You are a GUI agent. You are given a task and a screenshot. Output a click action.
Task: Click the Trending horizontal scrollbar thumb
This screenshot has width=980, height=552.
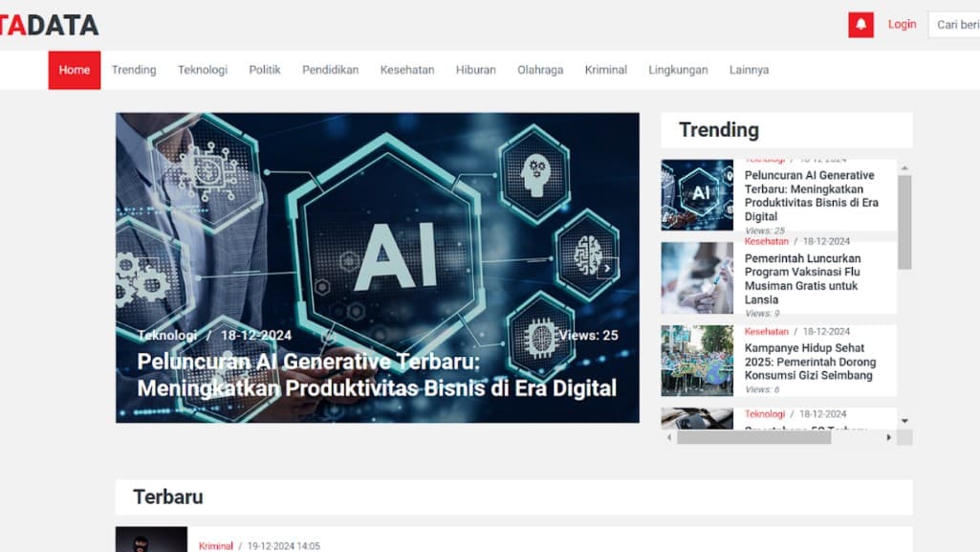tap(753, 437)
